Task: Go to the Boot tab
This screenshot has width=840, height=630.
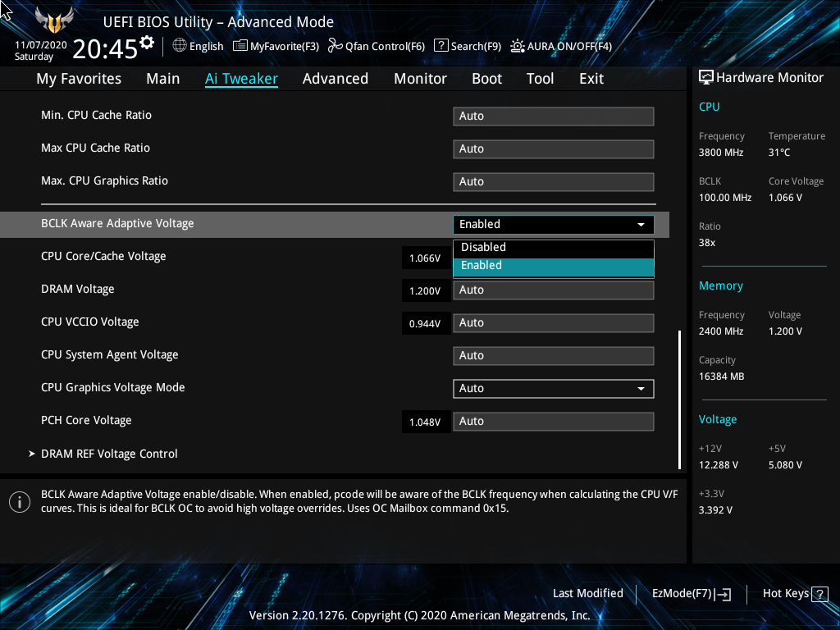Action: tap(486, 79)
